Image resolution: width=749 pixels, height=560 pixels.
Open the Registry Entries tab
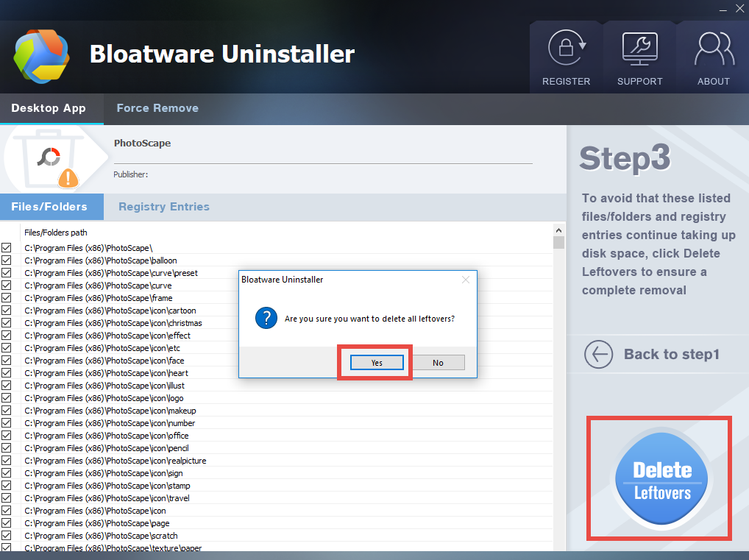tap(164, 207)
